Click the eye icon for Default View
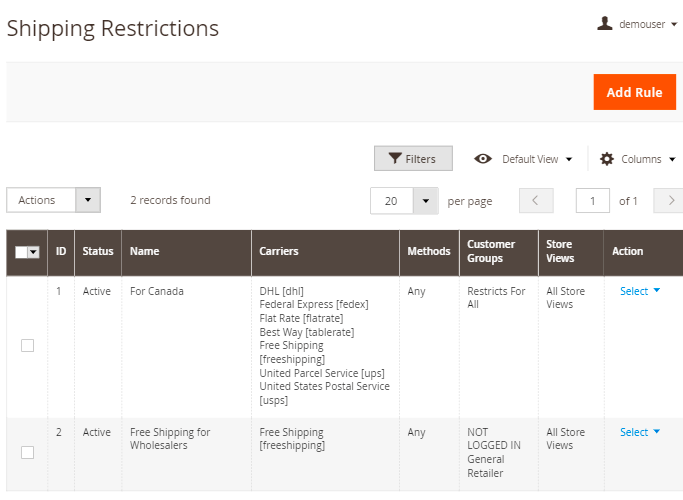This screenshot has height=500, width=683. pyautogui.click(x=483, y=159)
